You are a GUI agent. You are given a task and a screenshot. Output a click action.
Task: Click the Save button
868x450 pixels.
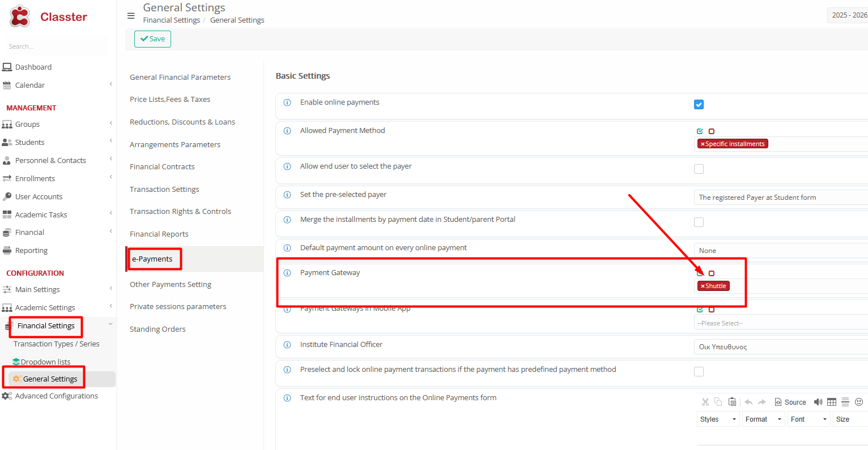coord(152,39)
